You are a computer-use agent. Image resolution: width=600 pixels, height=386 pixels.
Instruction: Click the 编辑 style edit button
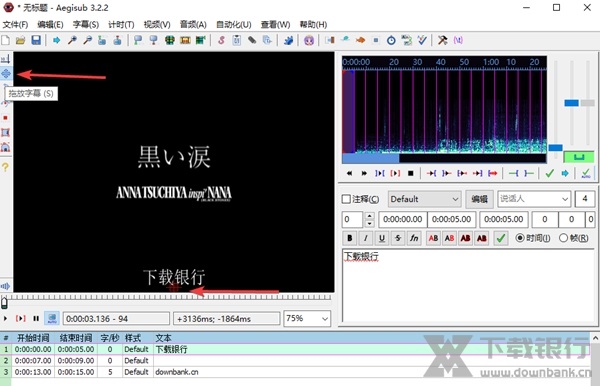pyautogui.click(x=479, y=199)
